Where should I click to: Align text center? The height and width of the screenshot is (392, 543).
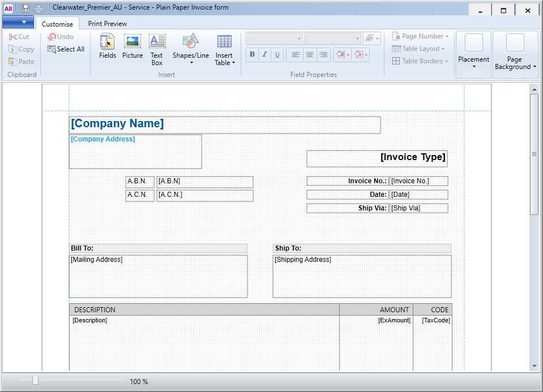point(310,54)
